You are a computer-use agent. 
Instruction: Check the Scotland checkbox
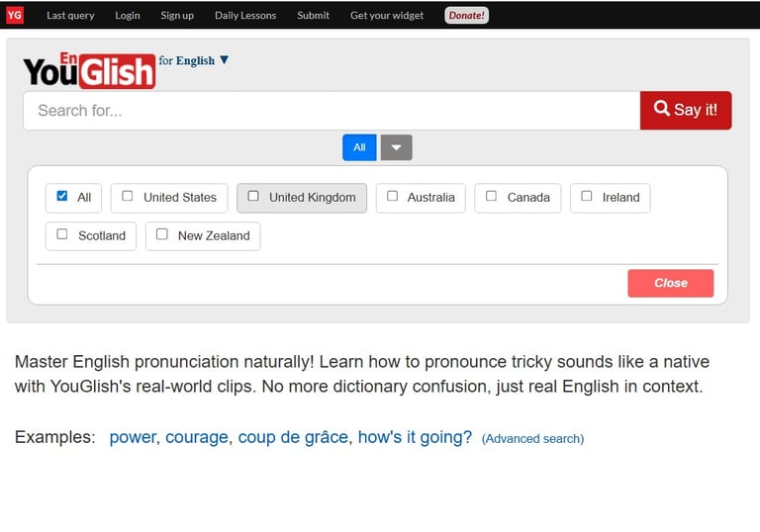coord(62,234)
